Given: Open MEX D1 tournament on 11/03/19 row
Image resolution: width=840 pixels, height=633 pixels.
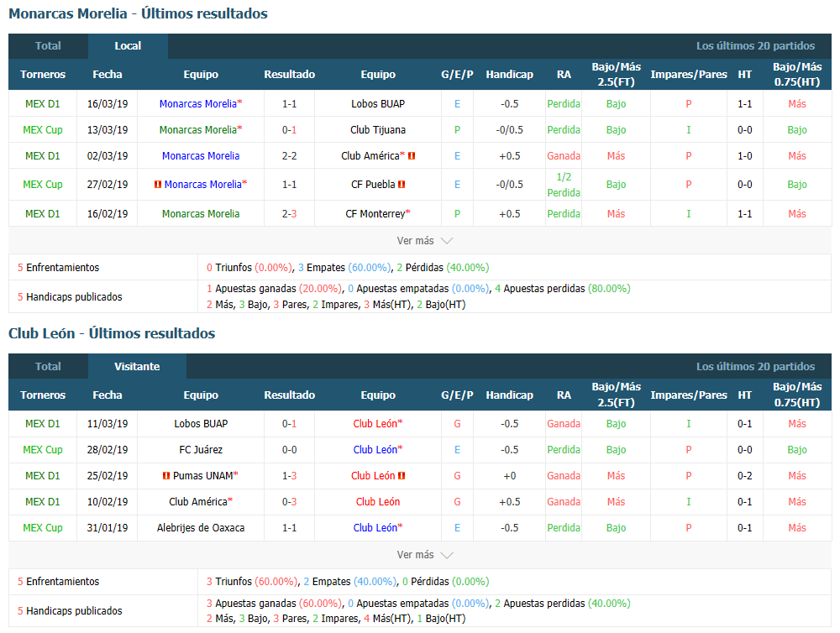Looking at the screenshot, I should [43, 424].
